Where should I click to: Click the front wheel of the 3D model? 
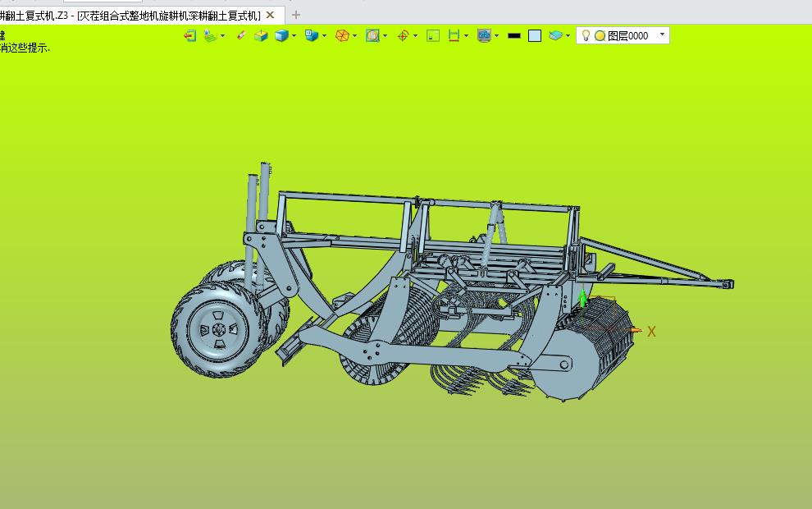218,329
